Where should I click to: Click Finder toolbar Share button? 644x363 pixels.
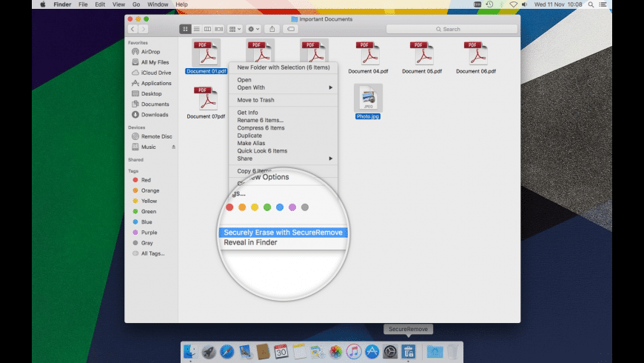point(272,29)
